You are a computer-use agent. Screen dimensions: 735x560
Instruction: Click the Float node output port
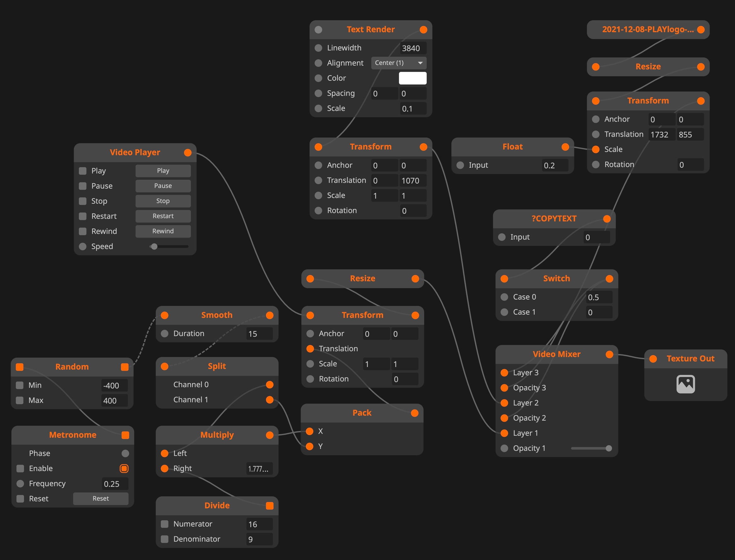tap(565, 147)
